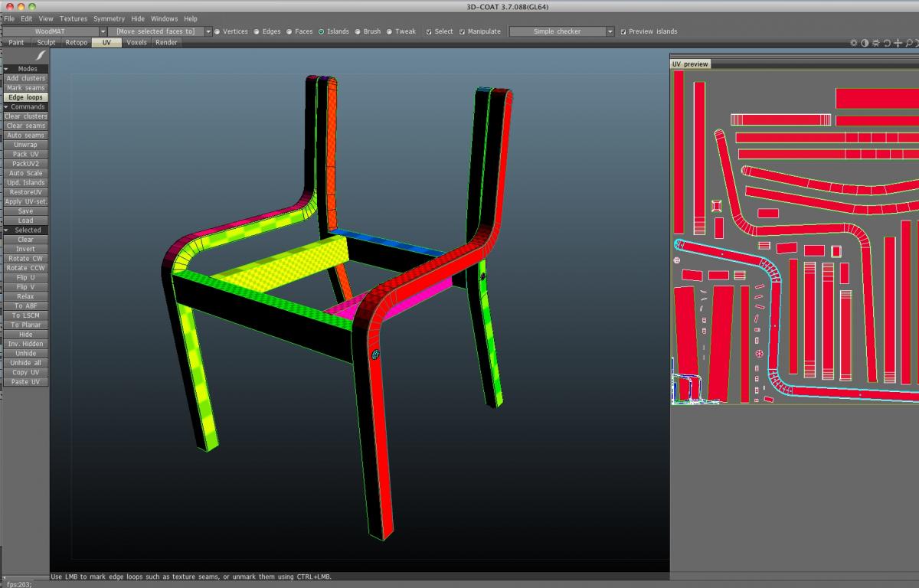Click the brush stroke icon above Modes
Image resolution: width=919 pixels, height=588 pixels.
coord(41,56)
